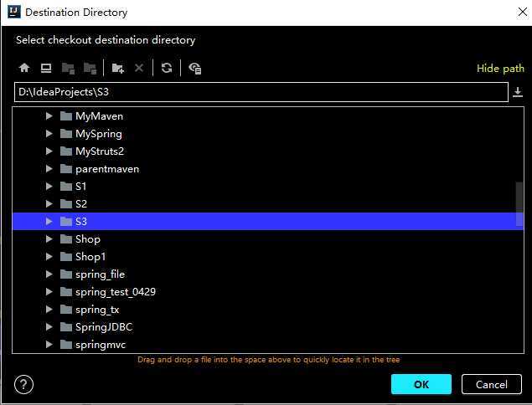Expand the springmvc folder arrow
The height and width of the screenshot is (405, 532).
coord(49,345)
